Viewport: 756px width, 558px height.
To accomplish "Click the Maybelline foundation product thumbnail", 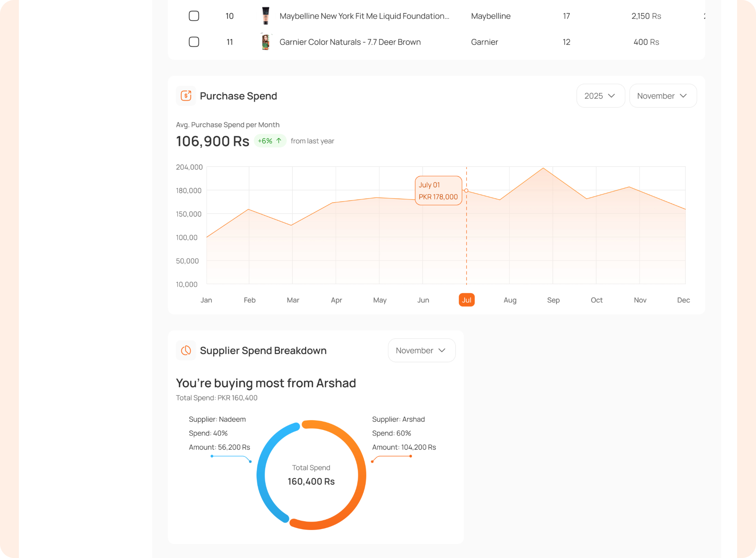I will point(266,16).
